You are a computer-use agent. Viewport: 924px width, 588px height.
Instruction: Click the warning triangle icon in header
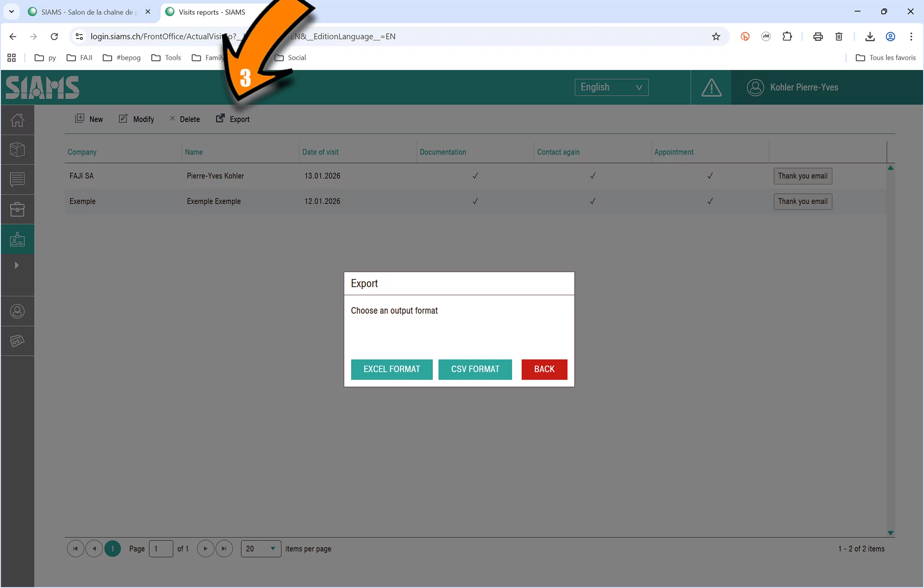click(711, 87)
